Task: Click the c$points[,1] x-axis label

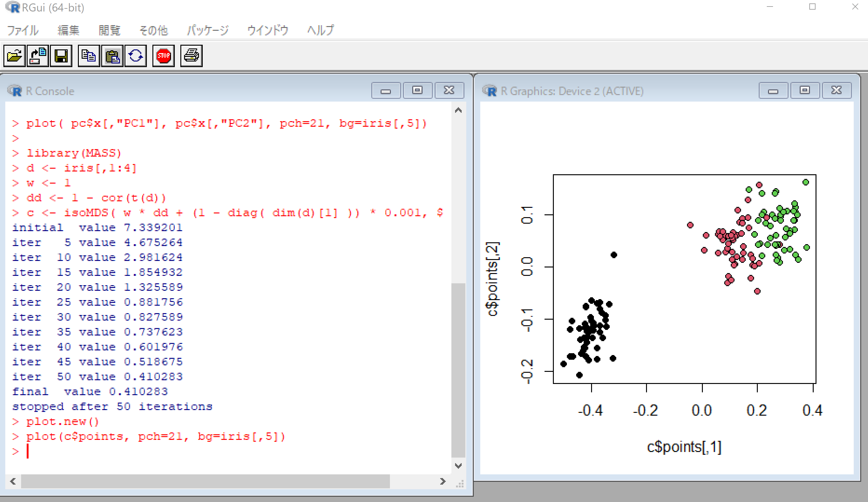Action: point(684,447)
